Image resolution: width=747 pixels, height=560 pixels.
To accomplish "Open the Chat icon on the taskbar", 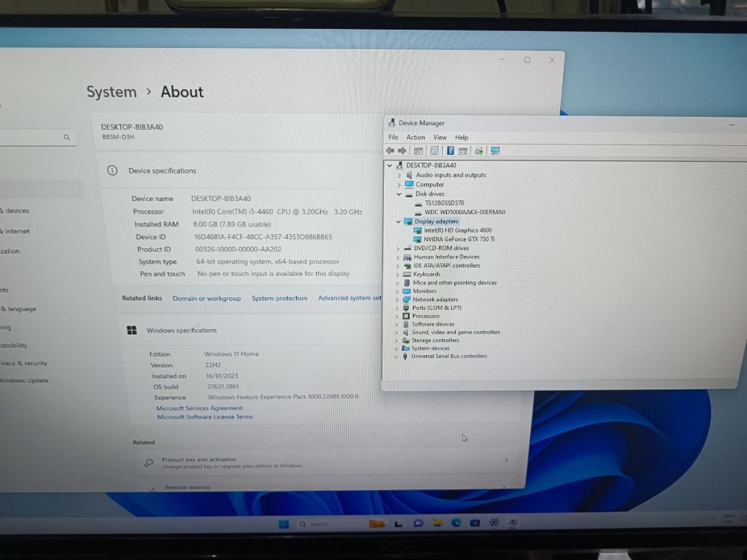I will tap(418, 523).
